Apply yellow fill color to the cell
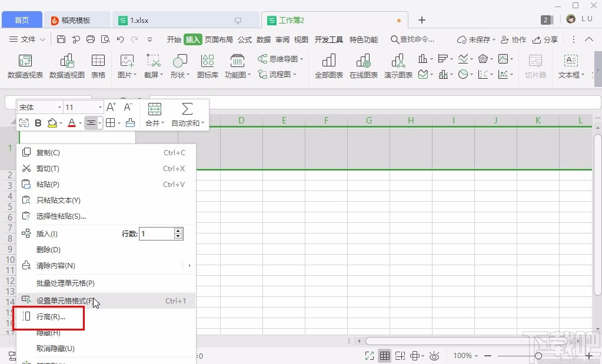602x364 pixels. click(52, 122)
